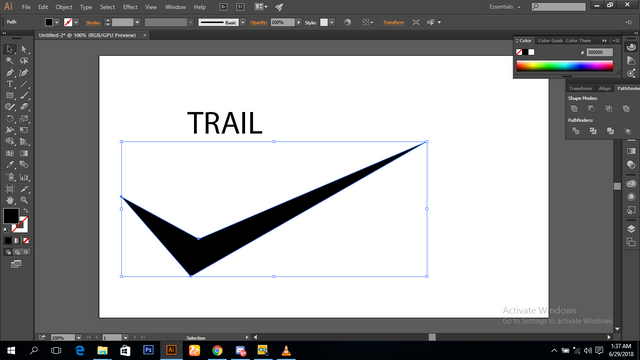Choose the Rectangle tool
The height and width of the screenshot is (360, 640).
10,96
